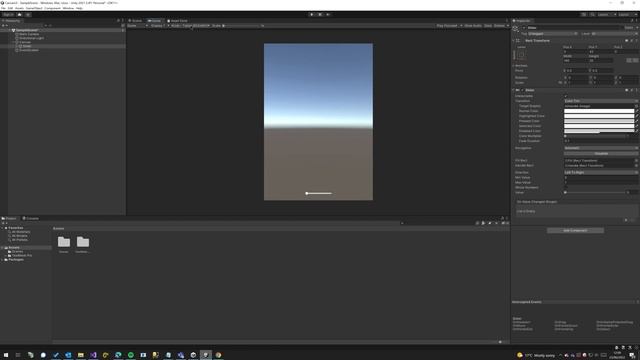Switch to the Scene tab
The width and height of the screenshot is (640, 360).
136,21
